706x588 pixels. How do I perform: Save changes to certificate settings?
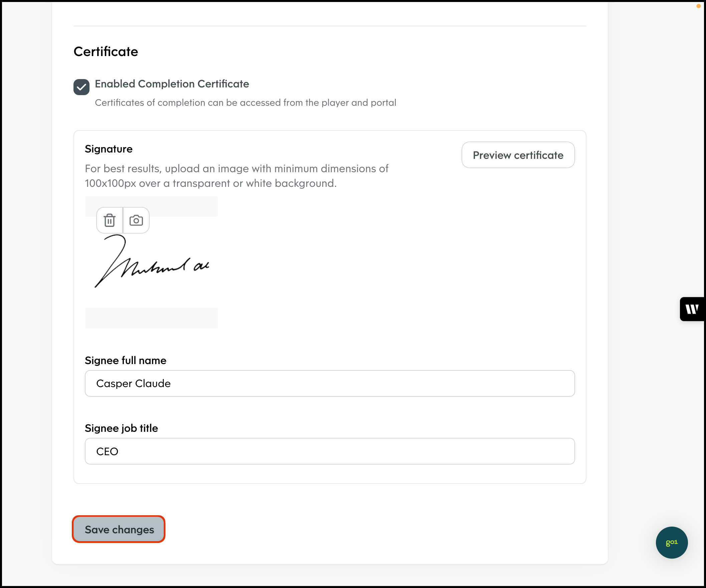(119, 529)
